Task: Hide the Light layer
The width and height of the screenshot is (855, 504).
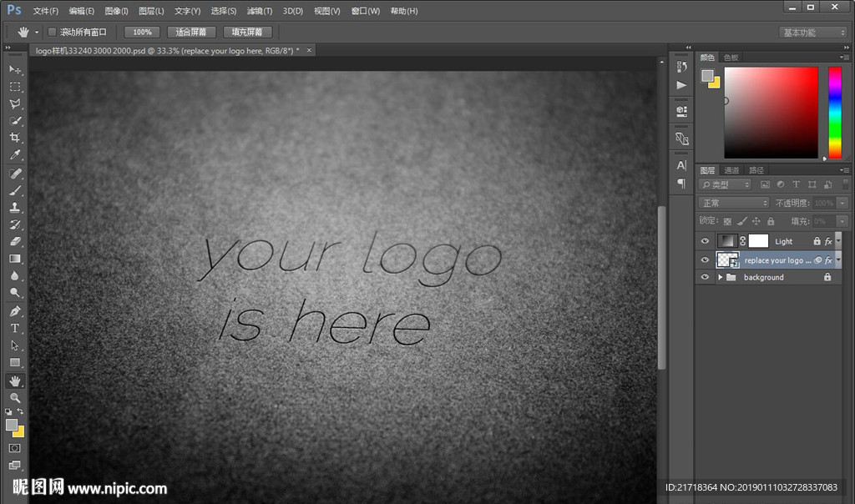Action: click(x=705, y=241)
